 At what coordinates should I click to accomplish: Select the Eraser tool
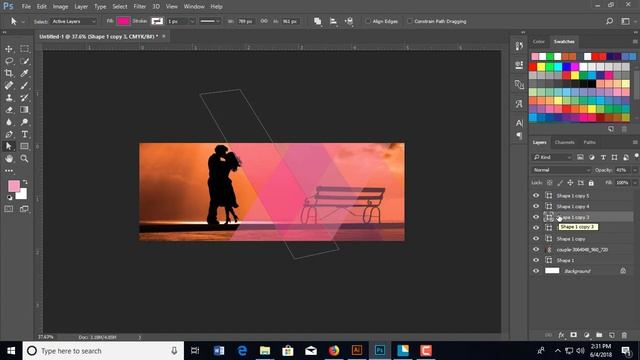coord(9,110)
